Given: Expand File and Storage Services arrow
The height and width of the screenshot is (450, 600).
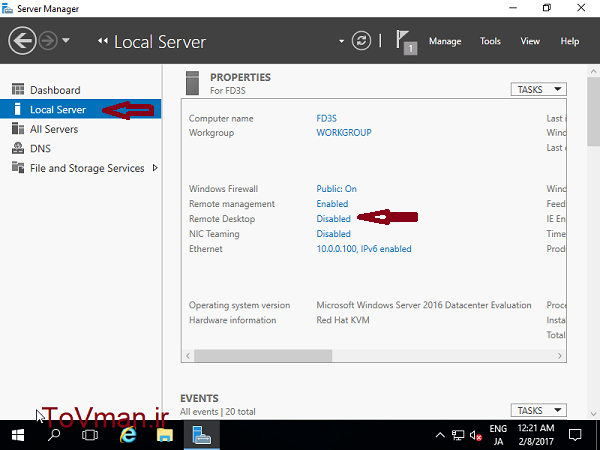Looking at the screenshot, I should tap(155, 168).
